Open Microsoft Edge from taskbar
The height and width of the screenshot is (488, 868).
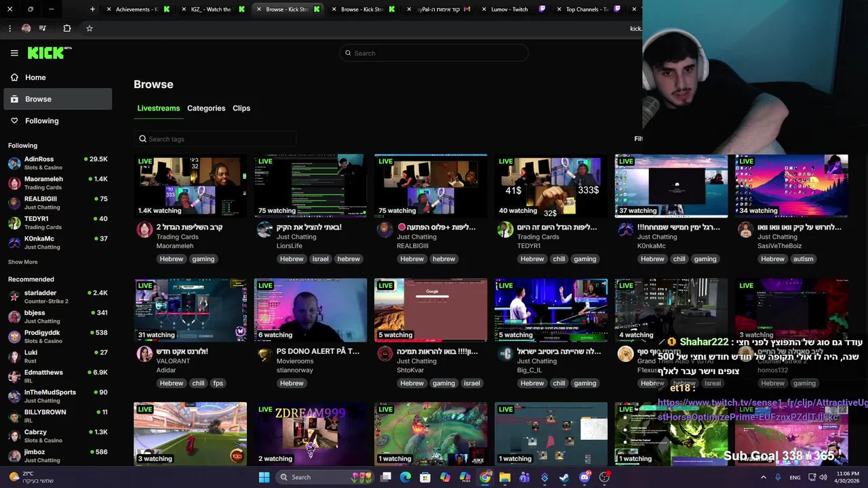[406, 477]
